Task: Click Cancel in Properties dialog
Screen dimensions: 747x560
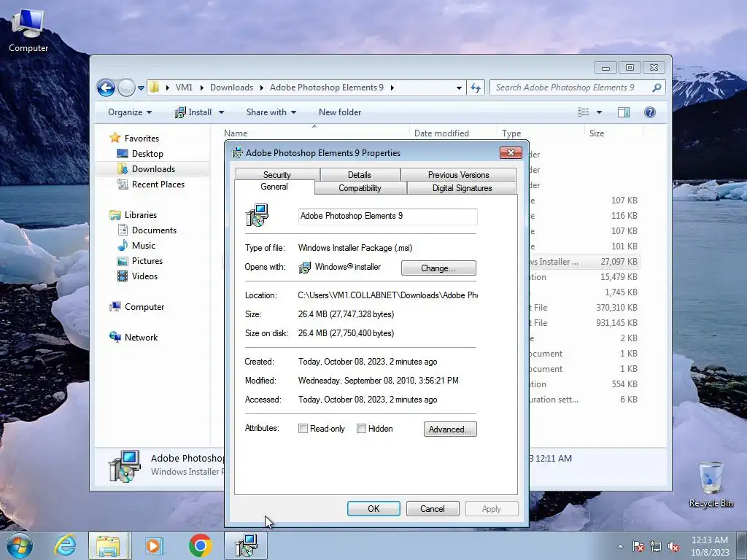Action: pyautogui.click(x=433, y=508)
